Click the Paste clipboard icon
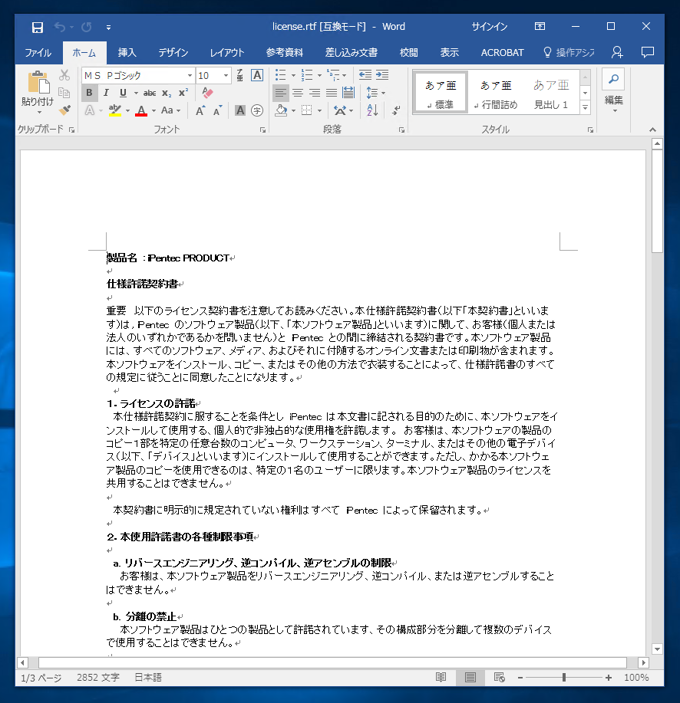This screenshot has width=680, height=703. (38, 84)
